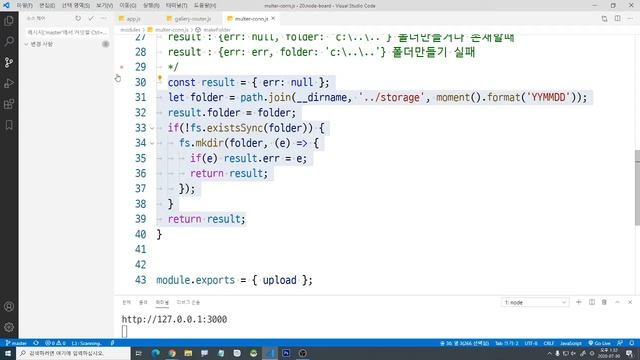Open Chrome from the taskbar
640x360 pixels.
click(x=172, y=353)
